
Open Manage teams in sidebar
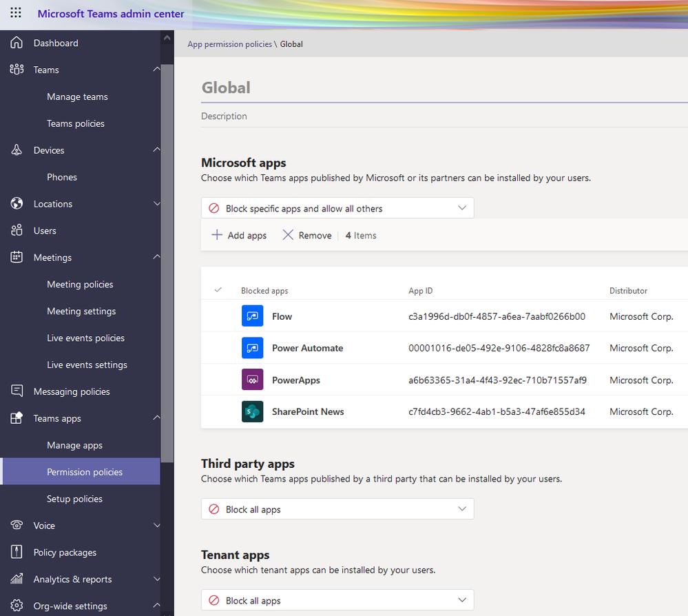pos(77,96)
